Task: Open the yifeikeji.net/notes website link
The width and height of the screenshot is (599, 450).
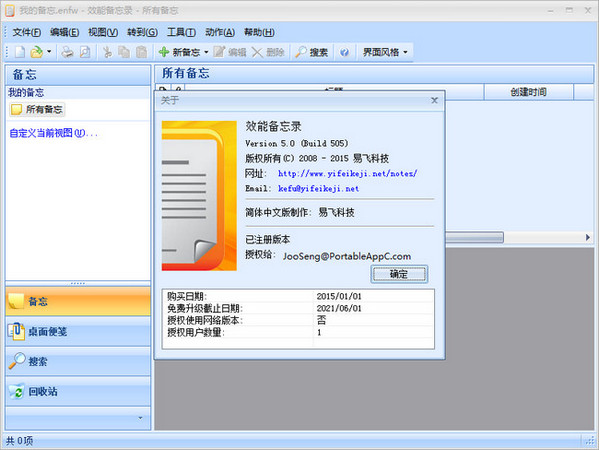Action: tap(347, 173)
